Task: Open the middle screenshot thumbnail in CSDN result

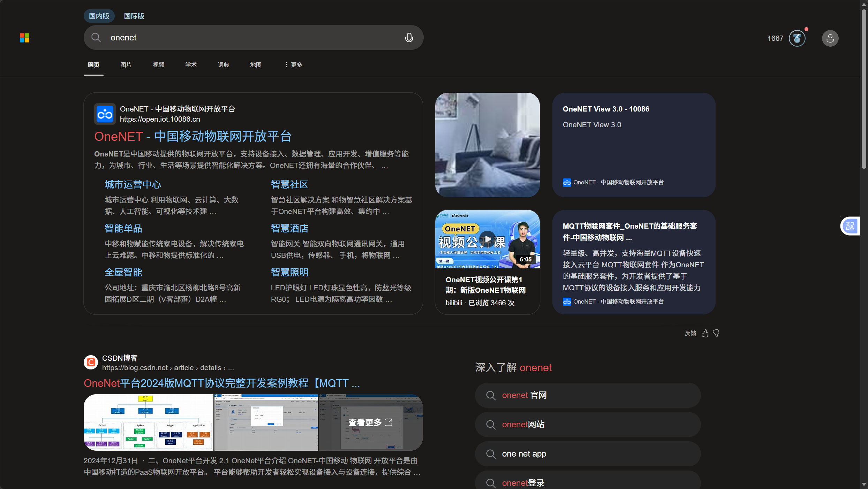Action: (x=266, y=422)
